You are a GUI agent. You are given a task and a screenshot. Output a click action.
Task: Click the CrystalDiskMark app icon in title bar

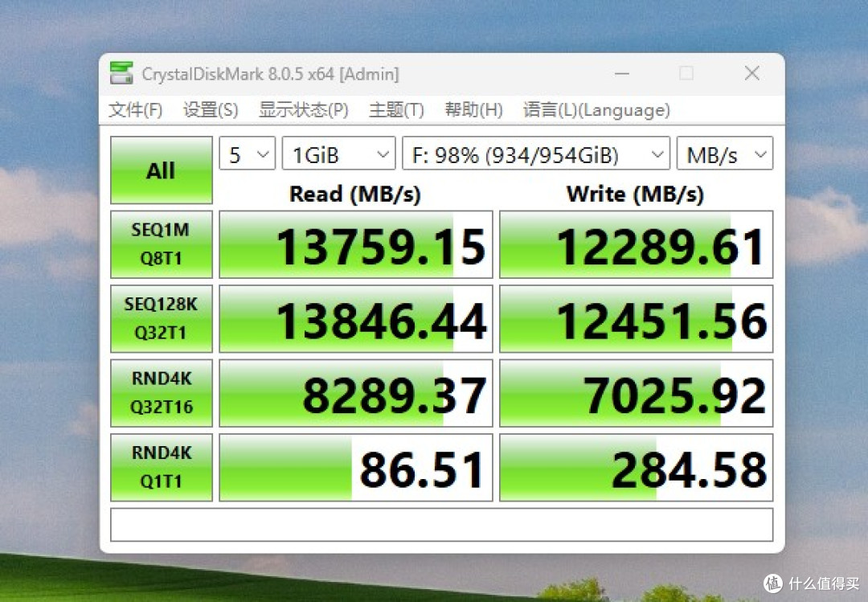point(121,73)
